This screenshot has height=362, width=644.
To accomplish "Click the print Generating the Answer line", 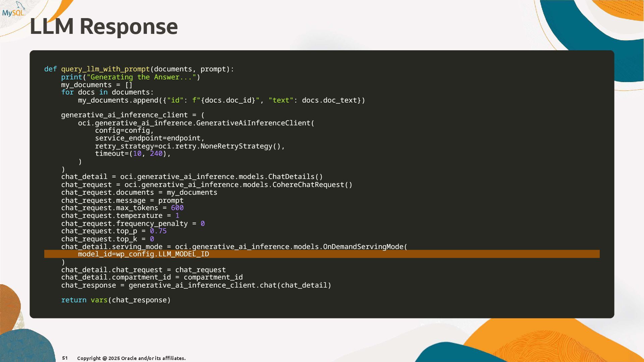I will pos(130,77).
